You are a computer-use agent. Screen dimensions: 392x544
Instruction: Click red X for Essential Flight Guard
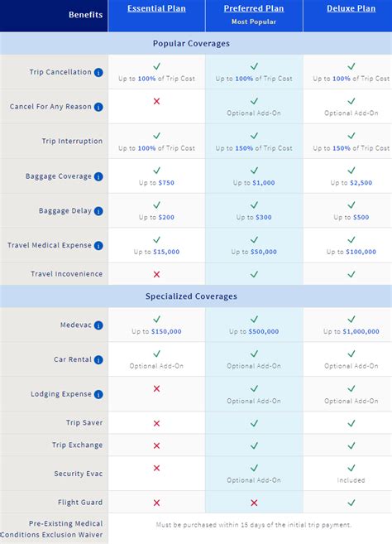[x=156, y=503]
